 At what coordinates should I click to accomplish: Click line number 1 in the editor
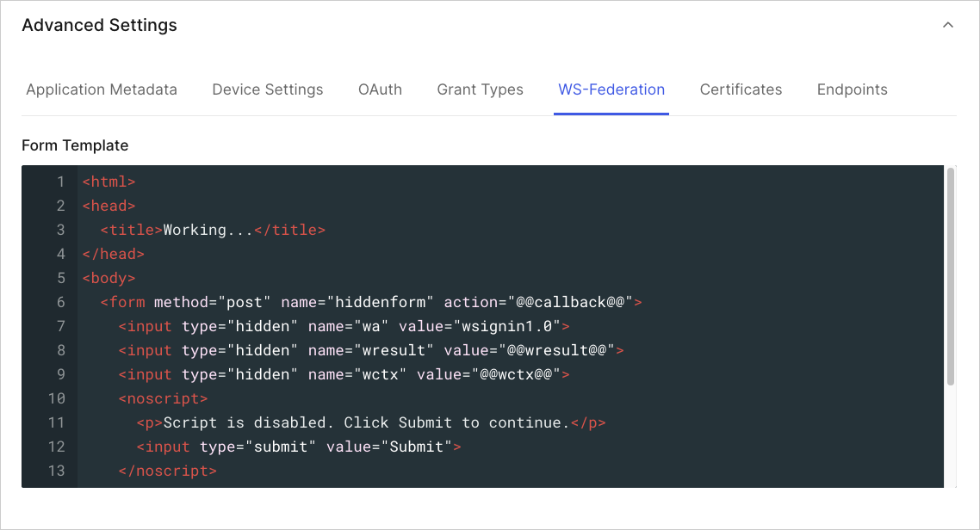60,182
